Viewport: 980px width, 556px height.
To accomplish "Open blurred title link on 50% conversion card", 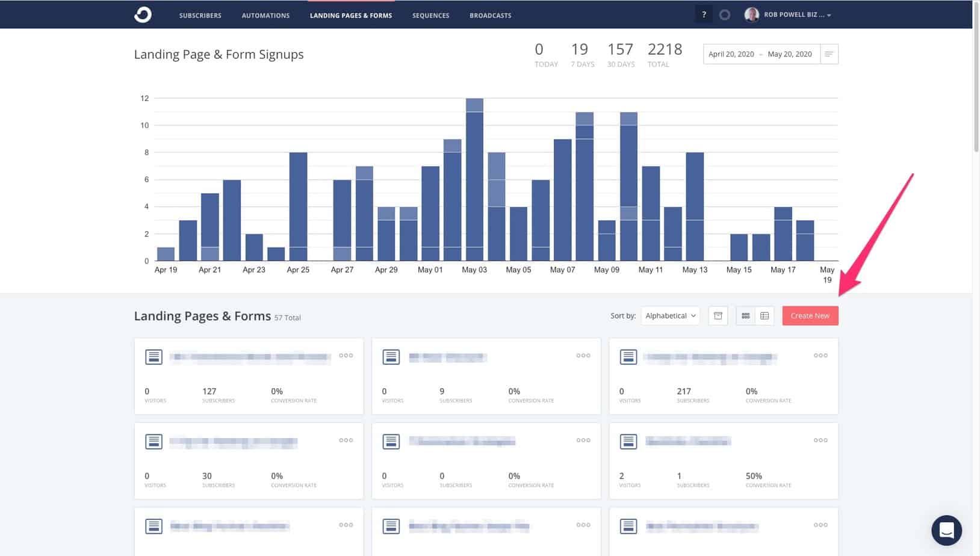I will click(689, 442).
